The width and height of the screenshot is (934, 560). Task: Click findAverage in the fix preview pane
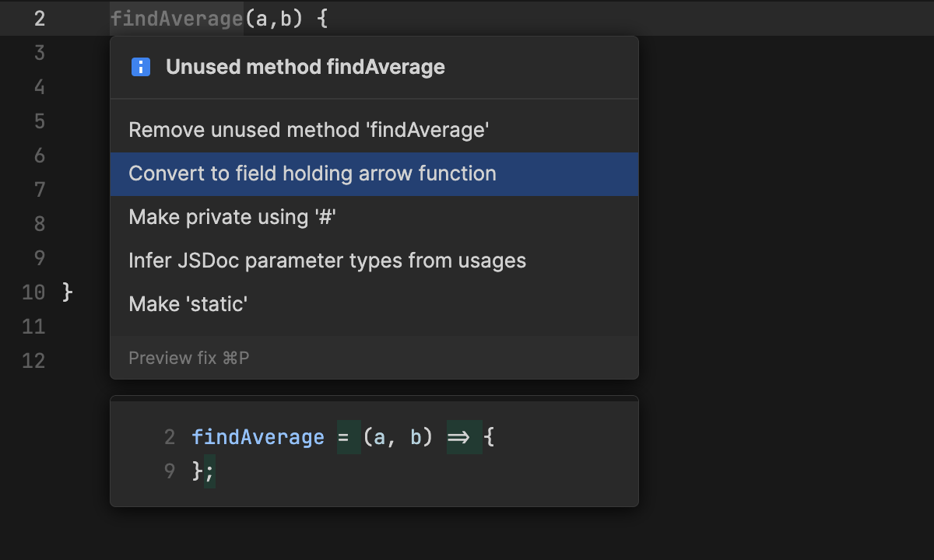pyautogui.click(x=258, y=437)
